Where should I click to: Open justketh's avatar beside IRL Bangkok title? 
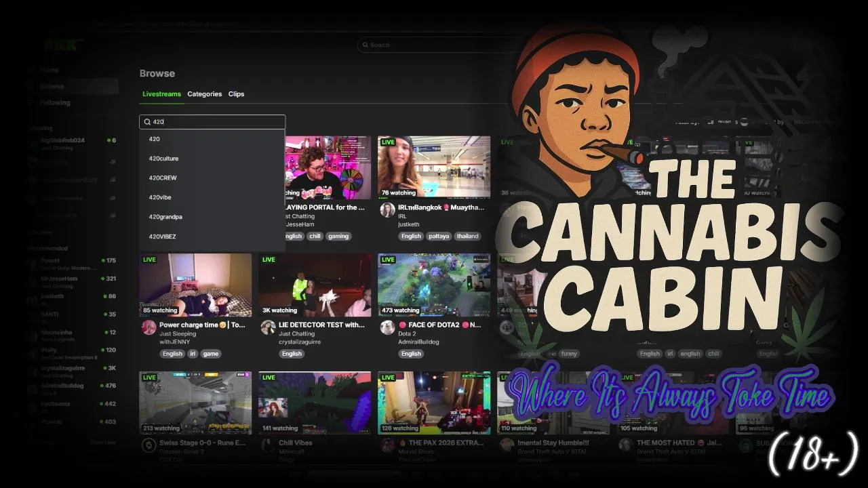point(387,210)
